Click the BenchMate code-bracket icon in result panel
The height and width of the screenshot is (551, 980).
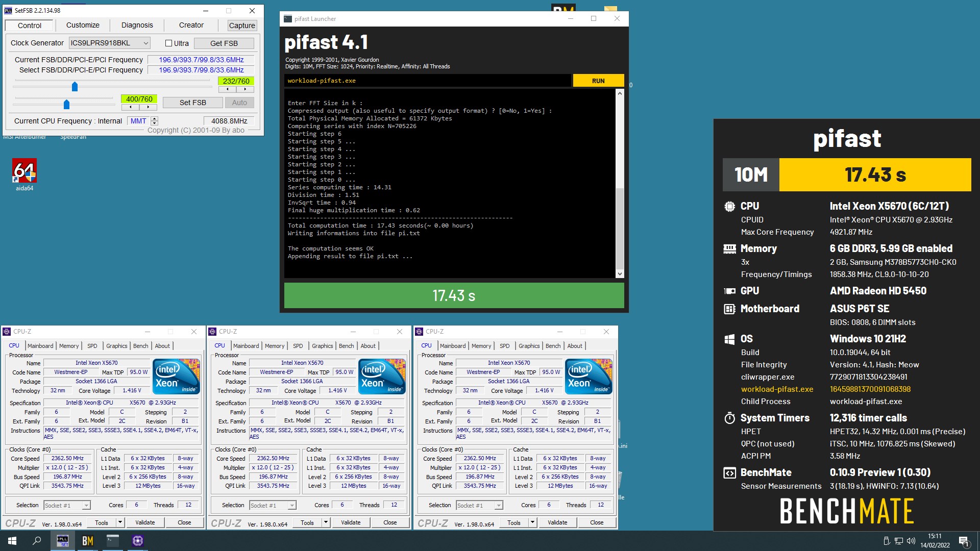coord(729,472)
